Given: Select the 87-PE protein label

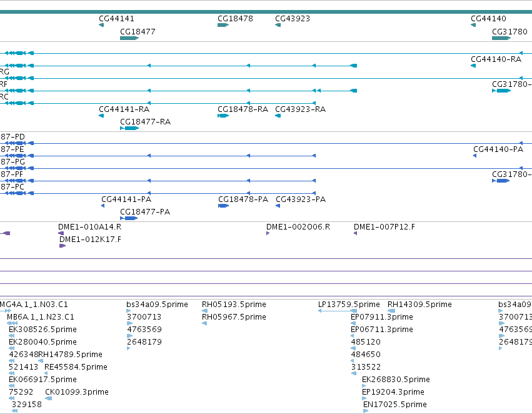Looking at the screenshot, I should click(13, 149).
